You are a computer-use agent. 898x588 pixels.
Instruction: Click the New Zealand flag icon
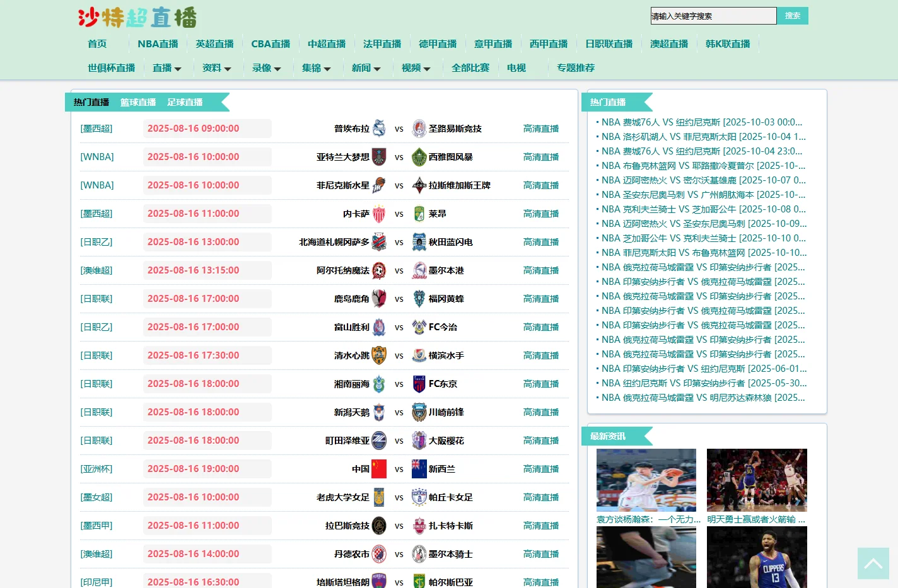(419, 469)
